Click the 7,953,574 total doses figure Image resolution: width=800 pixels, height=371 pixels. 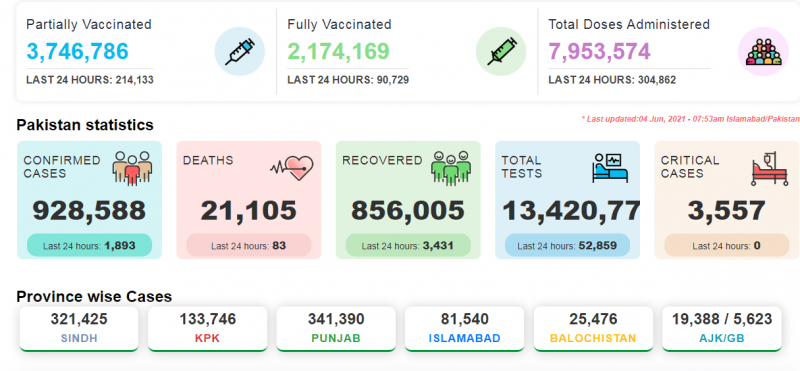(x=599, y=51)
